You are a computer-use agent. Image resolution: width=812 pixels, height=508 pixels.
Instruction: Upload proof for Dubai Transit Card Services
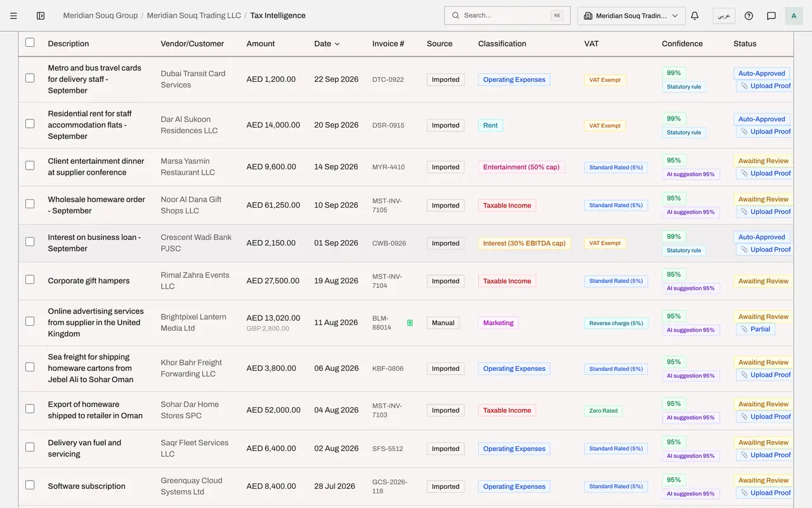(x=765, y=86)
